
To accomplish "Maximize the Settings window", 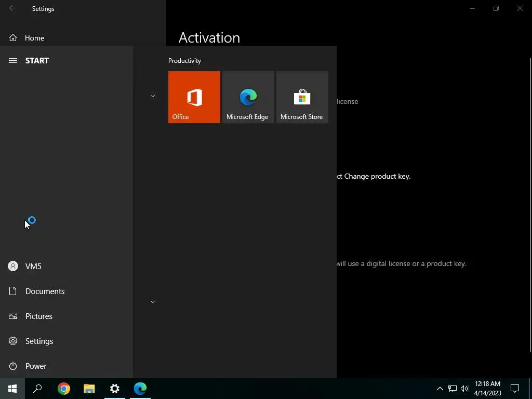I will click(x=496, y=8).
